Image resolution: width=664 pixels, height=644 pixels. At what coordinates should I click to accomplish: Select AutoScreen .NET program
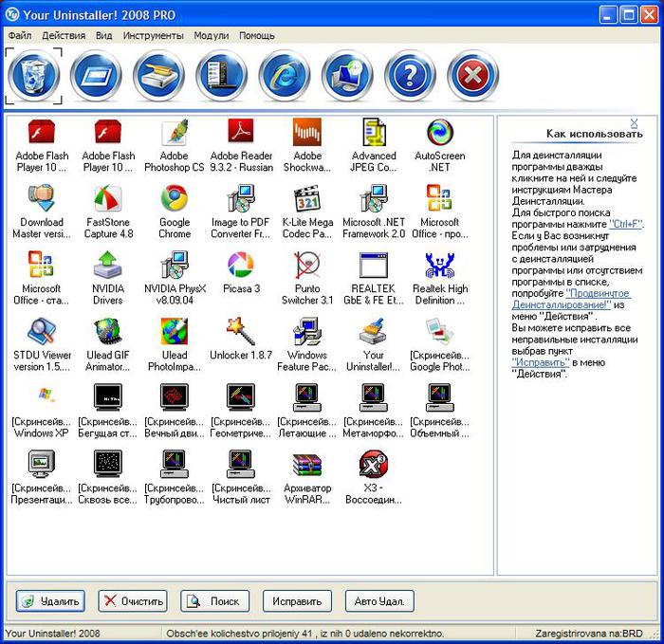440,145
